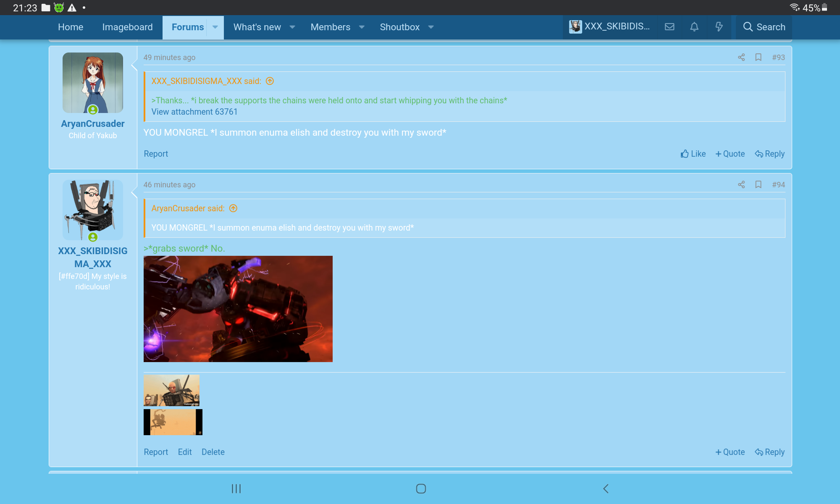
Task: Open the AryanCrusader said quote header
Action: (188, 208)
